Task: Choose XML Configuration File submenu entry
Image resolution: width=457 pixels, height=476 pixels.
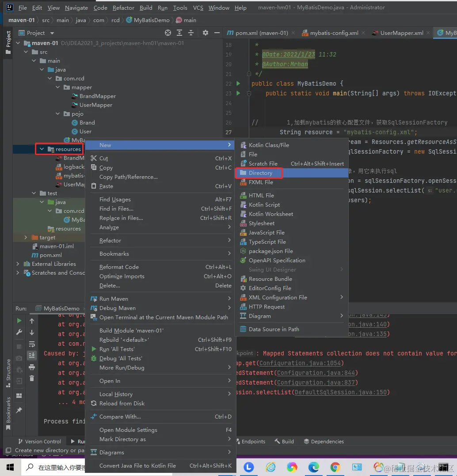Action: (x=292, y=298)
